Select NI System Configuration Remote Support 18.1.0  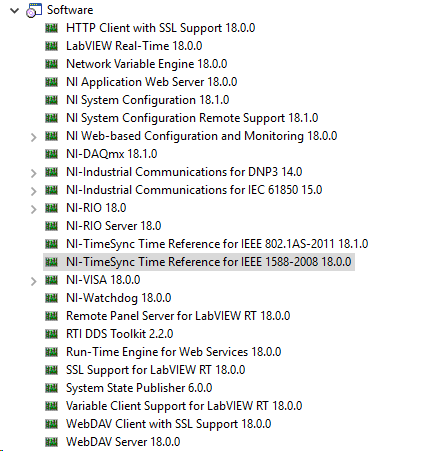point(192,118)
